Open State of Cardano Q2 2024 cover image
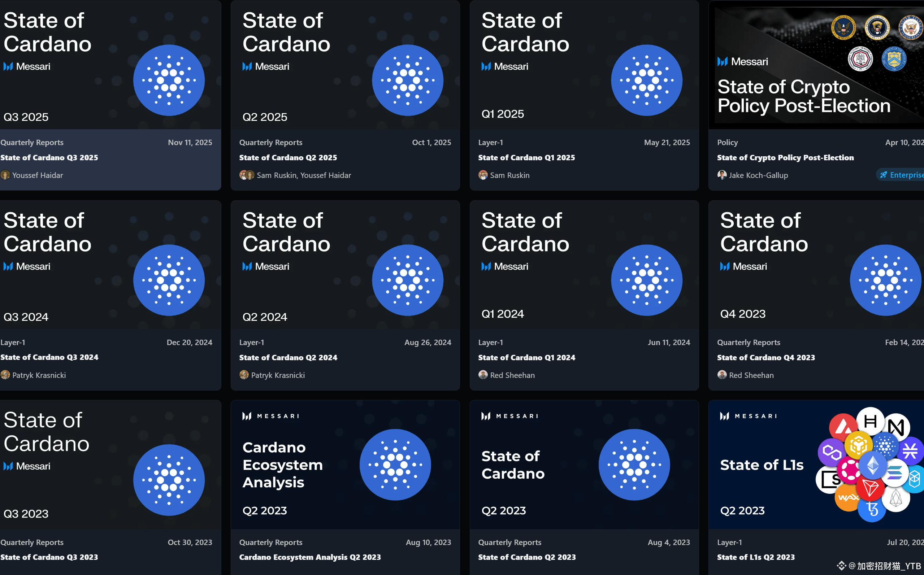The height and width of the screenshot is (575, 924). coord(345,265)
